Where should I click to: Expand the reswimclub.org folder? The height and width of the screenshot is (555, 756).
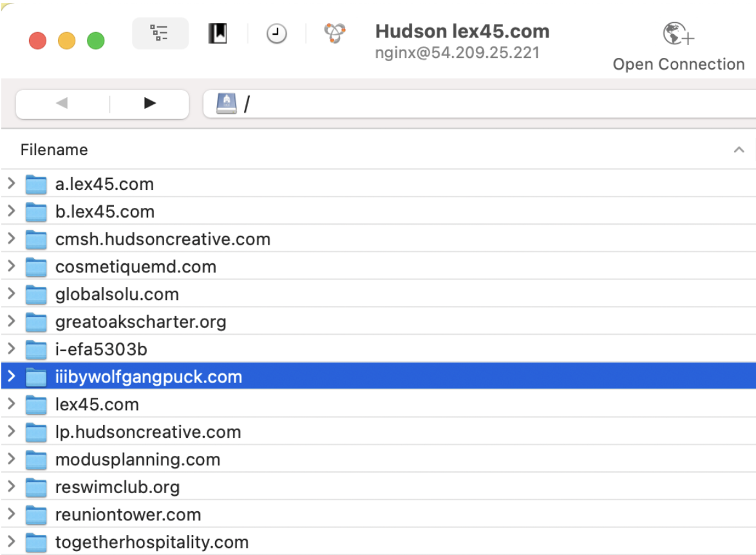12,485
